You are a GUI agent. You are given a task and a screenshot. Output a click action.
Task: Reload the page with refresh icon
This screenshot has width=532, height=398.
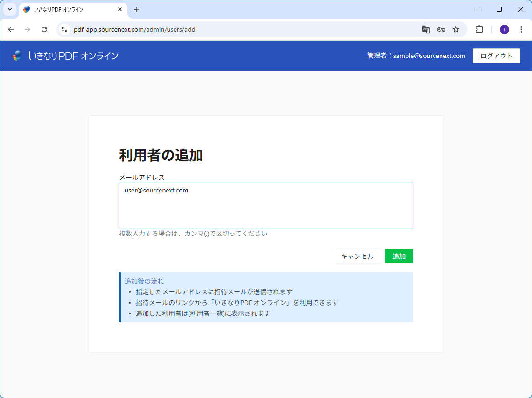click(44, 29)
